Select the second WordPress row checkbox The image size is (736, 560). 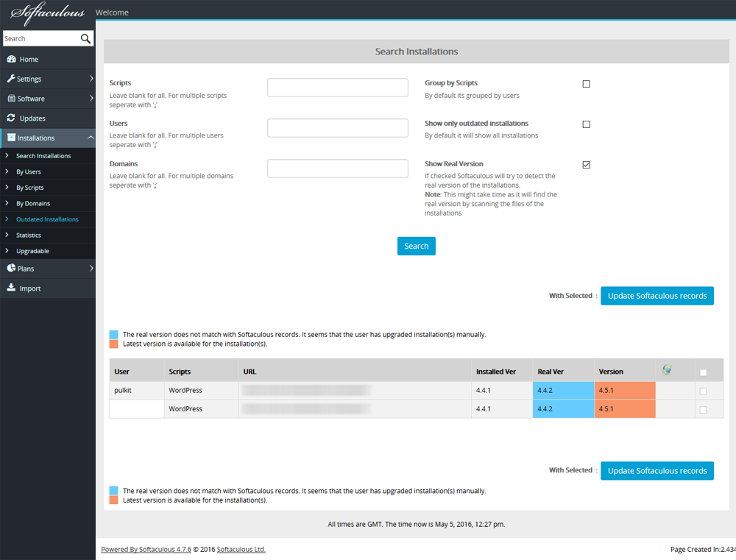(x=703, y=410)
